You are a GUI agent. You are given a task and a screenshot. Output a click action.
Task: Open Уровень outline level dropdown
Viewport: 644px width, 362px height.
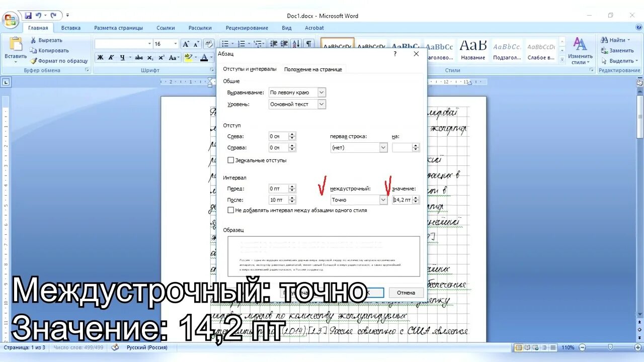(x=321, y=104)
